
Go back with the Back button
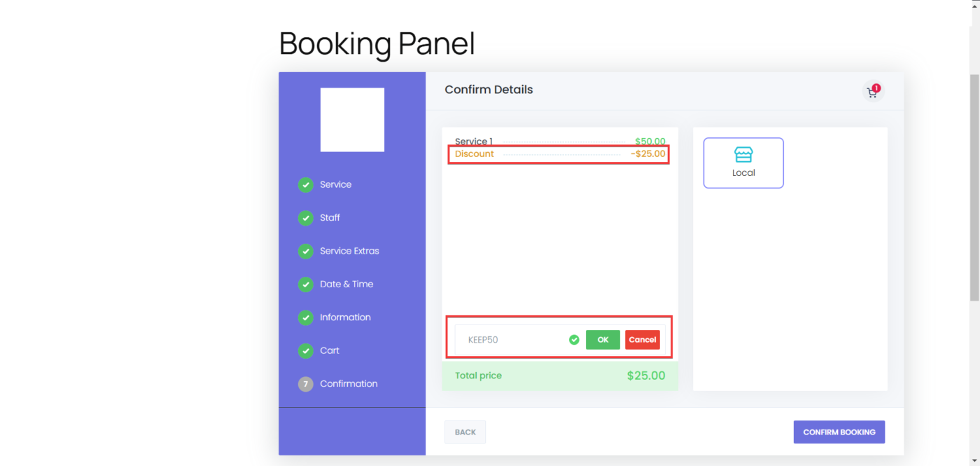(465, 432)
